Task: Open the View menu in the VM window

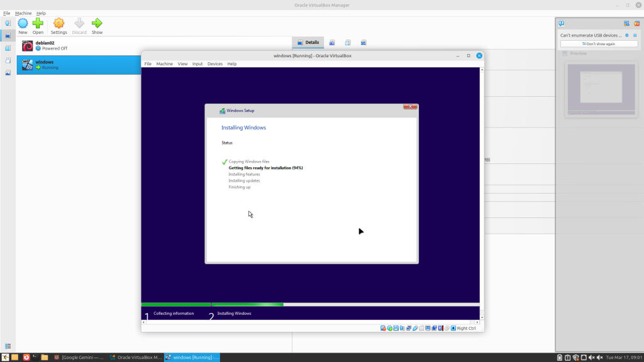Action: [x=182, y=64]
